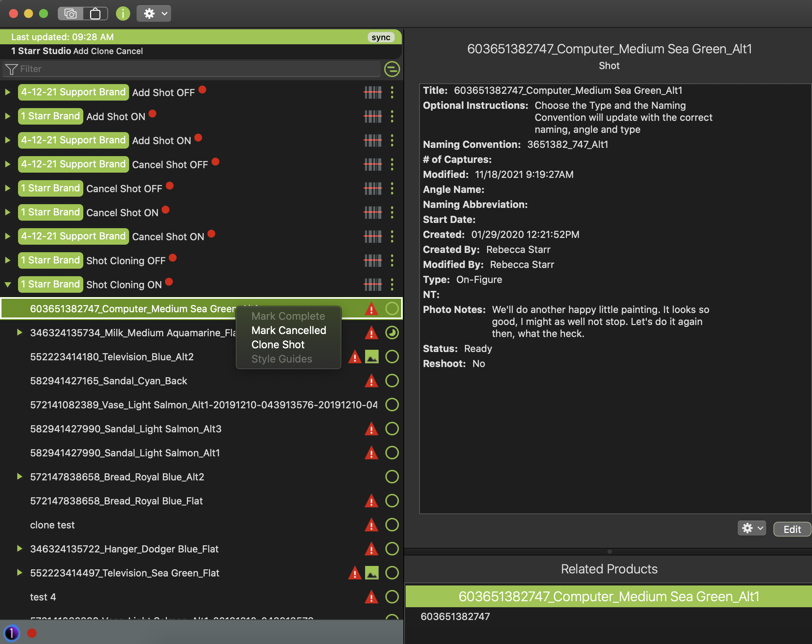Click the camera capture icon in toolbar

pos(71,14)
